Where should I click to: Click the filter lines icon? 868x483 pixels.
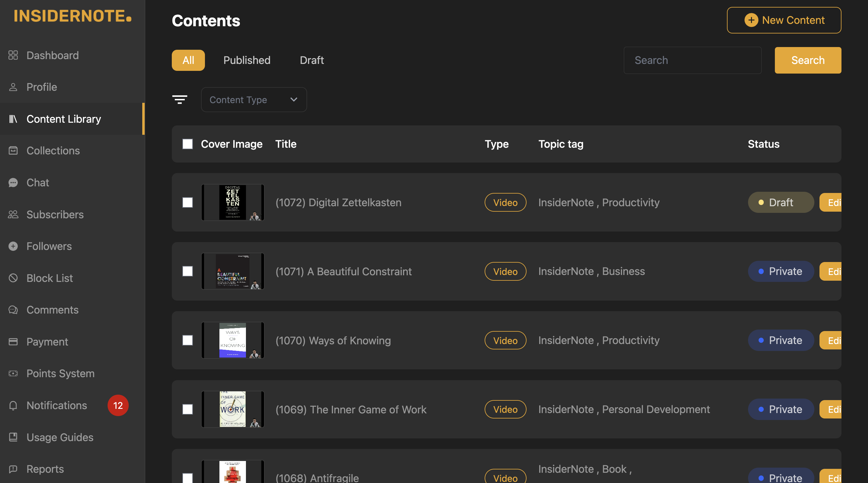pyautogui.click(x=180, y=100)
